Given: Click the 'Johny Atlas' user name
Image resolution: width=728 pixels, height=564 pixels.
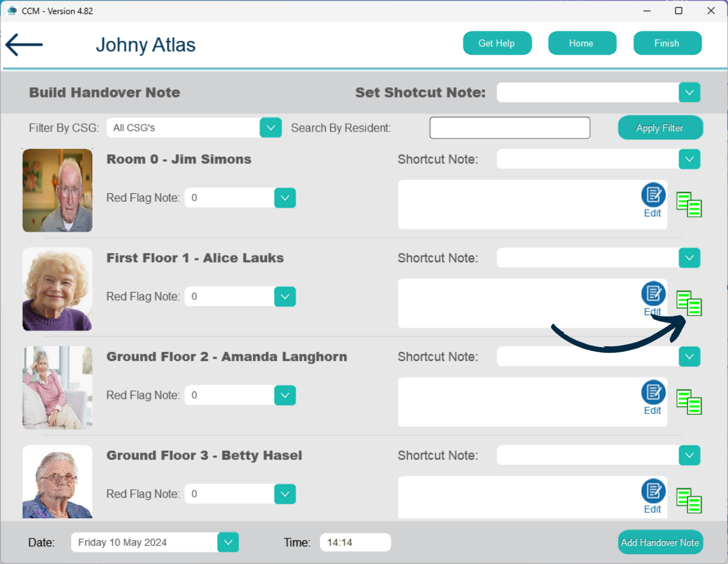Looking at the screenshot, I should click(x=146, y=45).
